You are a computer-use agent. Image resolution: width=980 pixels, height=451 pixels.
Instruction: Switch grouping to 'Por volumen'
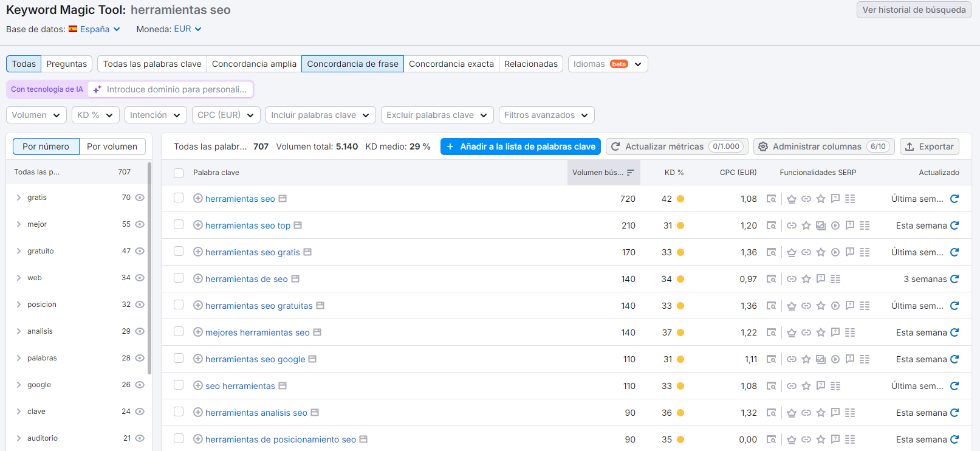point(112,146)
